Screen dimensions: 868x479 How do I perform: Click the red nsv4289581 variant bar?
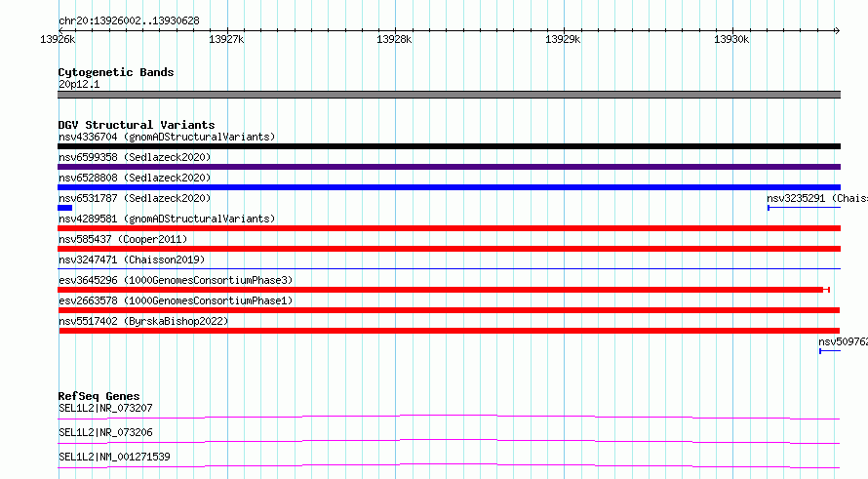449,228
